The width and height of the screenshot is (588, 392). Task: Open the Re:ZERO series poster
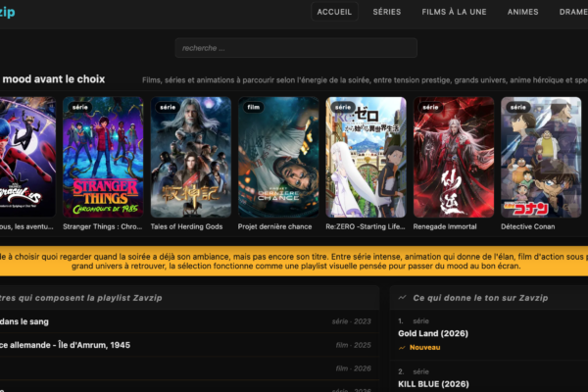point(366,157)
